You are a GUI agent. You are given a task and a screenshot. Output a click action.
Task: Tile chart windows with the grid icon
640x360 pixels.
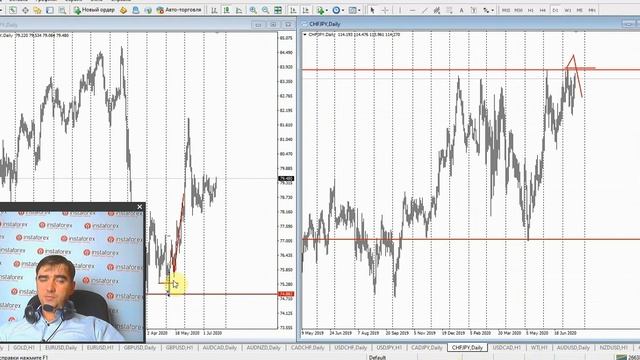coord(278,10)
